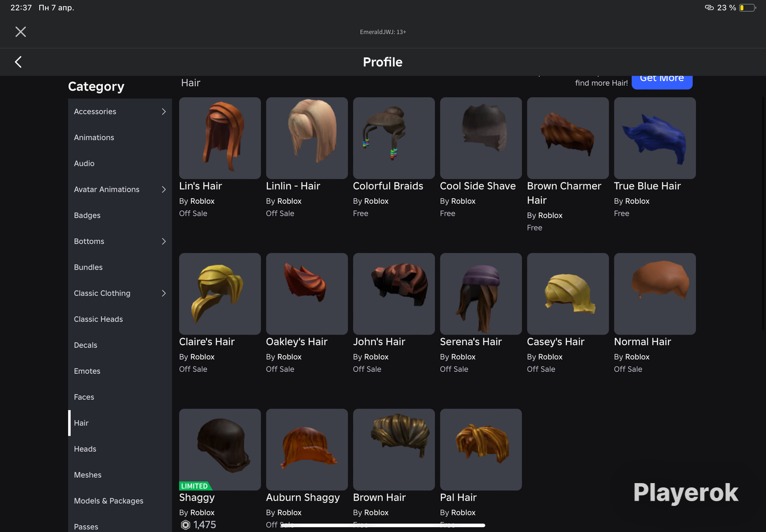The image size is (766, 532).
Task: Close the window with the X icon
Action: pos(21,32)
